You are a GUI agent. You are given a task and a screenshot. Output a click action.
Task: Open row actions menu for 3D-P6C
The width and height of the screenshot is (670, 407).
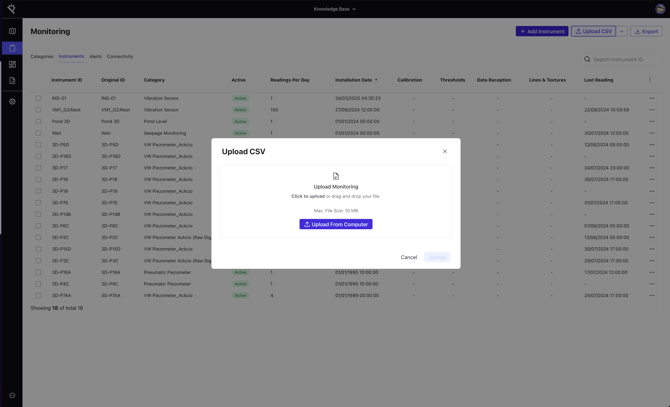pos(652,226)
